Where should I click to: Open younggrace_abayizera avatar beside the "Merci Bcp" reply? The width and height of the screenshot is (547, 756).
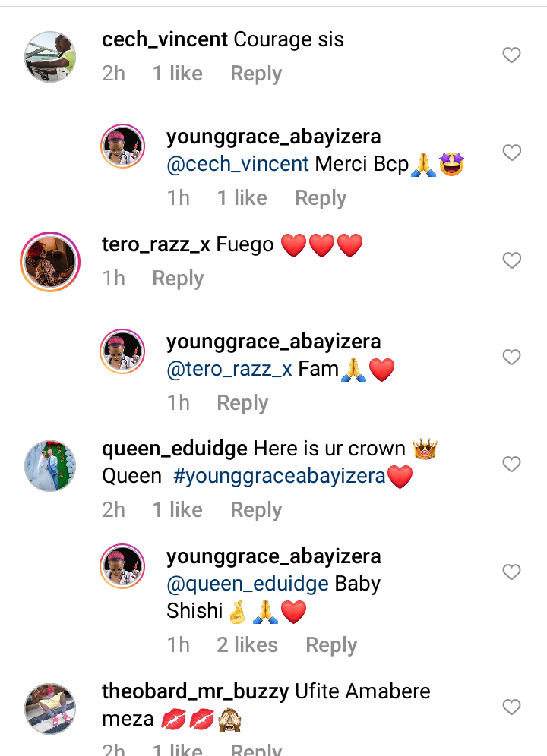click(123, 146)
